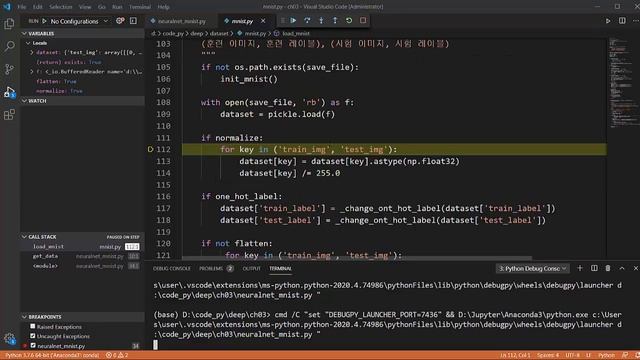The image size is (640, 360).
Task: Select the load_mnist call stack frame
Action: (x=82, y=247)
